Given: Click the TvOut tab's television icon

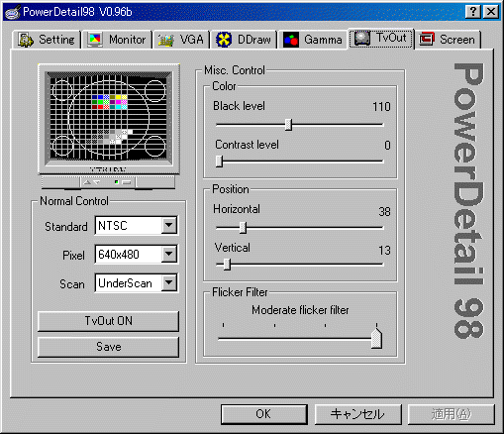Looking at the screenshot, I should [x=362, y=38].
